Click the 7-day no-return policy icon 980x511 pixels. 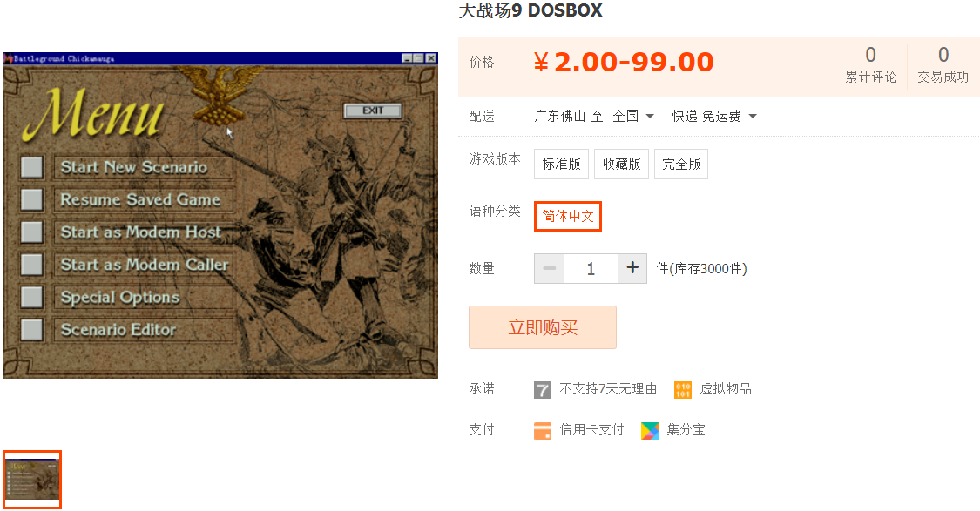click(543, 390)
